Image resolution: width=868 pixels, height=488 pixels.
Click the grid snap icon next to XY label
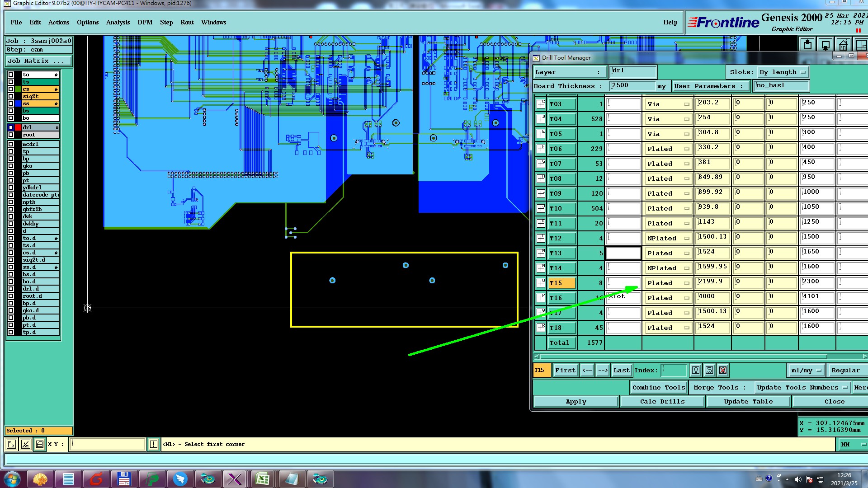tap(40, 444)
